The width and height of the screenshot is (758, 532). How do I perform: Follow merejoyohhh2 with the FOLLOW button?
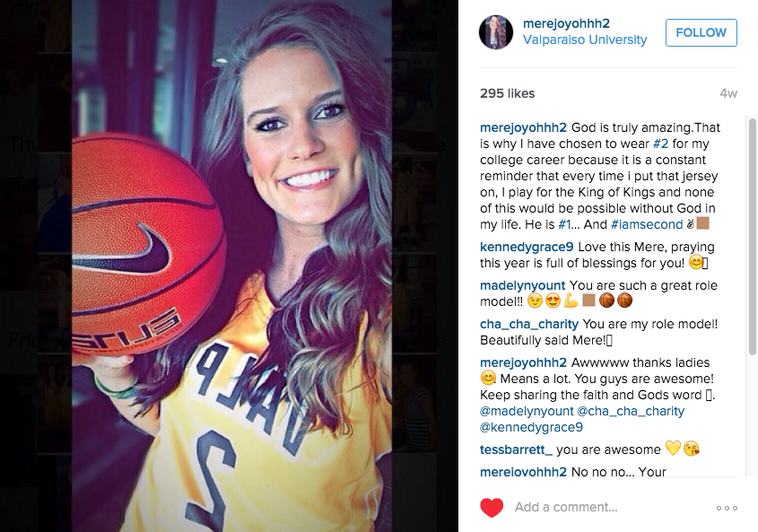point(701,32)
